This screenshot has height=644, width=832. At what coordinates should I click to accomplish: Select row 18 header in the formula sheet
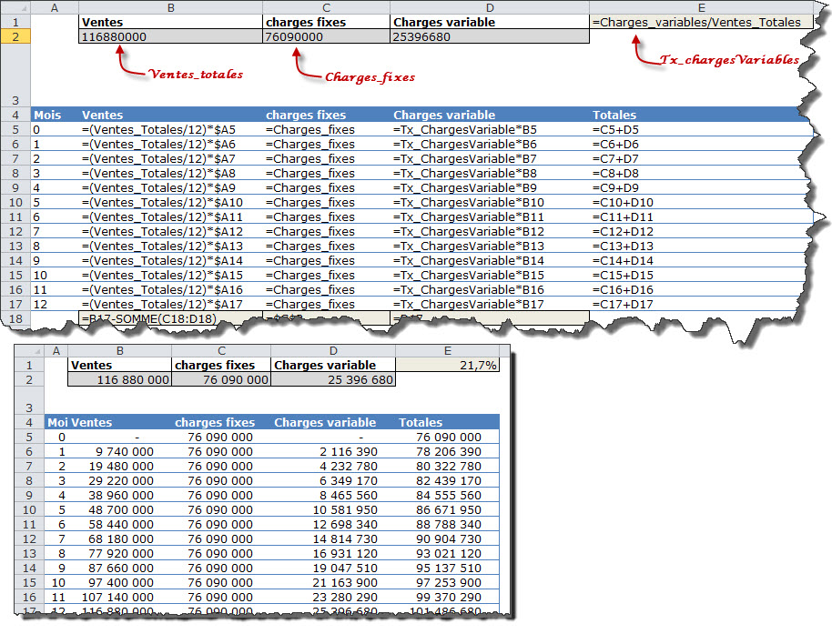point(15,318)
